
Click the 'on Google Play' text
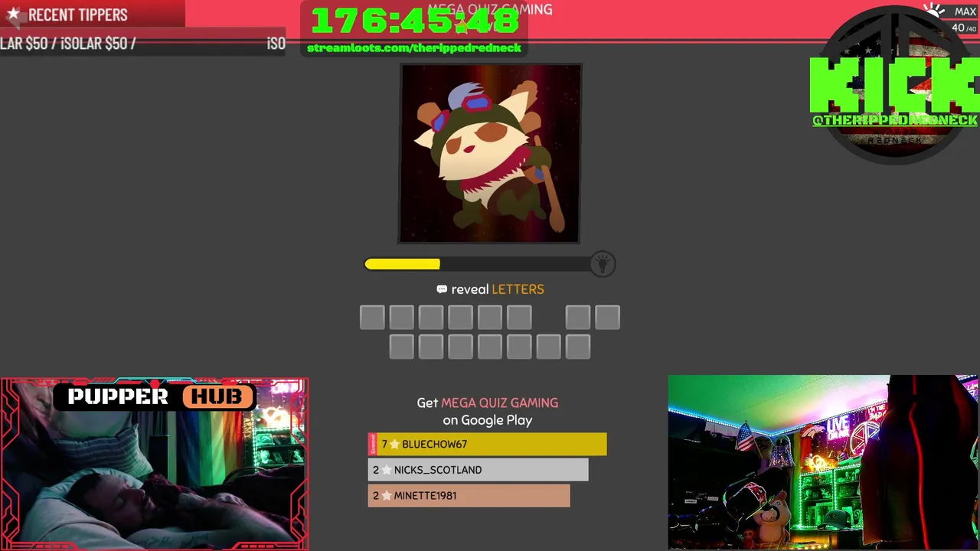(x=487, y=420)
